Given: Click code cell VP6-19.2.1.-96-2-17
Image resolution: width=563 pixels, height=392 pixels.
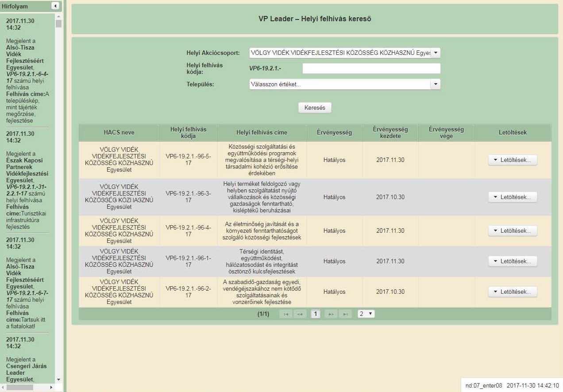Looking at the screenshot, I should coord(188,292).
